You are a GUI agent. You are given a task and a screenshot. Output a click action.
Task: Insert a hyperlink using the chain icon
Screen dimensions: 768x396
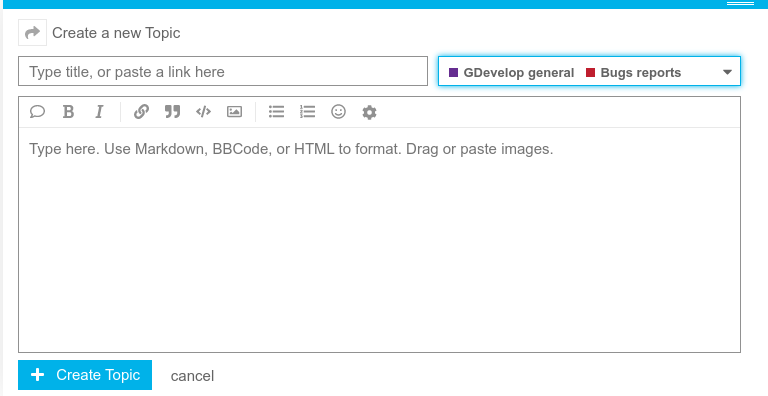(x=141, y=112)
